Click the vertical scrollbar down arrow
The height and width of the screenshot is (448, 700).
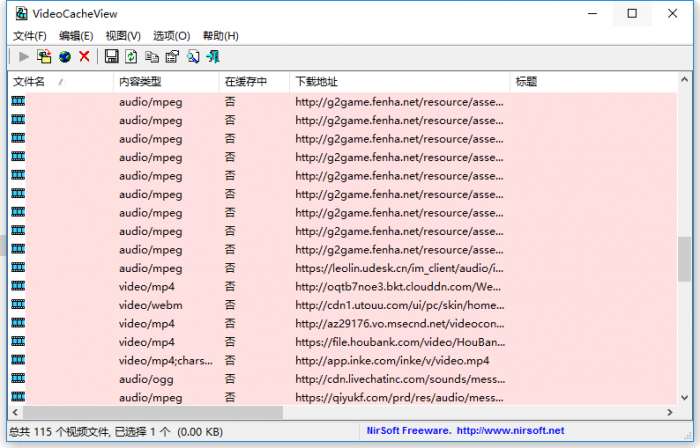click(x=684, y=398)
